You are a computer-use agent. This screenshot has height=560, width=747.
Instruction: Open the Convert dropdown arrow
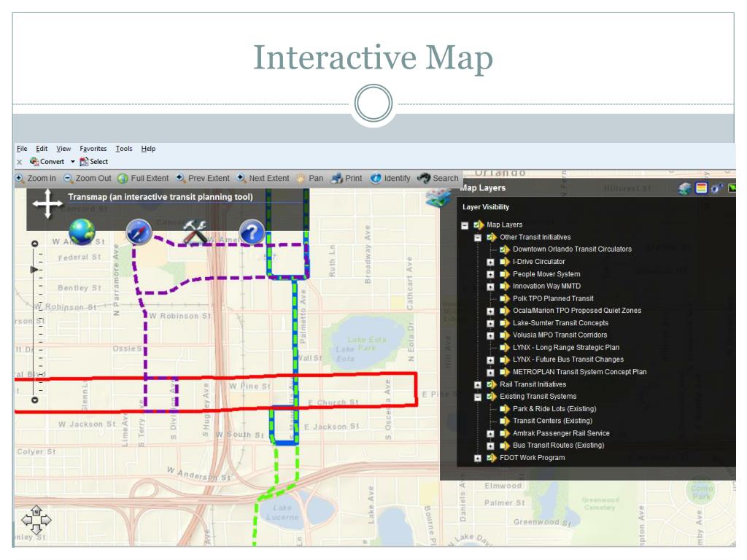72,162
